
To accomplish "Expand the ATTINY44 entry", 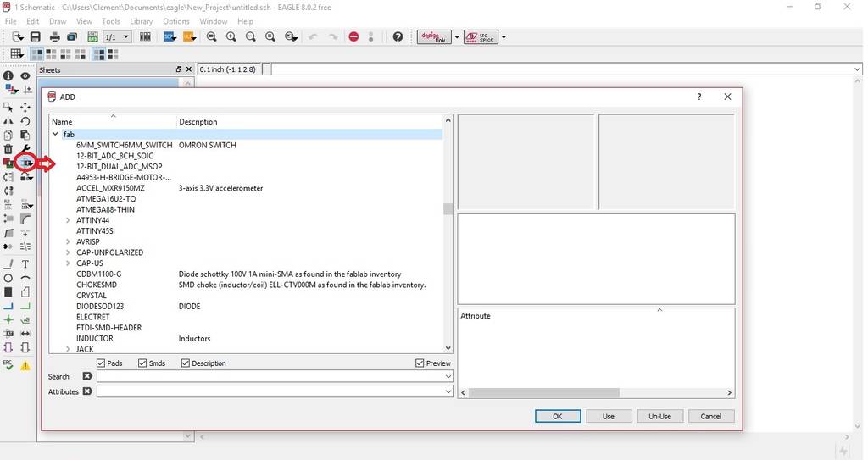I will point(68,220).
